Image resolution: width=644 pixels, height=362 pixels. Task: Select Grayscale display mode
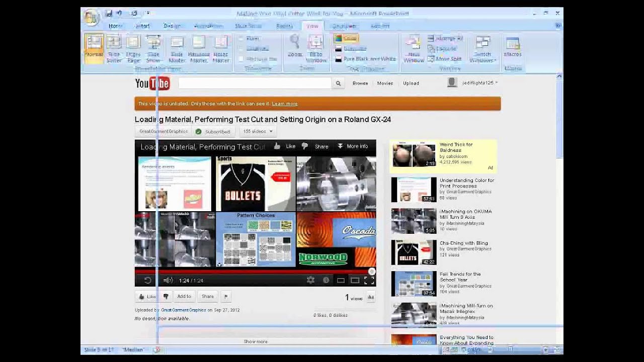351,49
